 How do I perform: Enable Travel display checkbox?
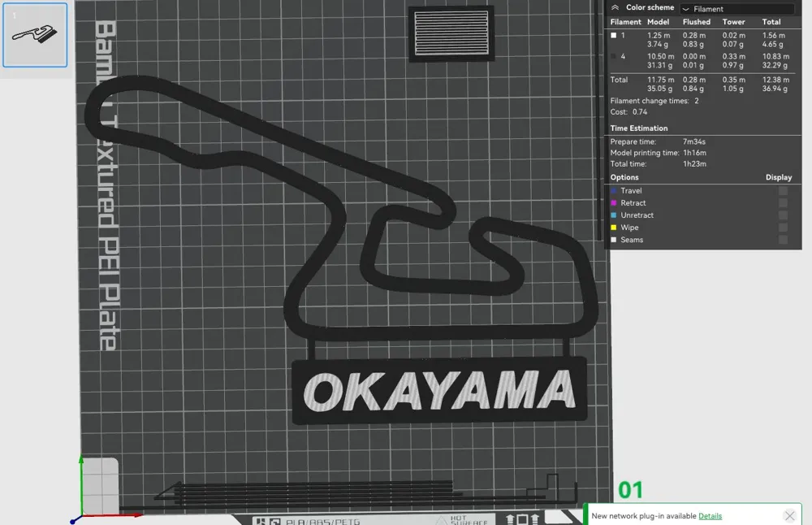point(783,191)
